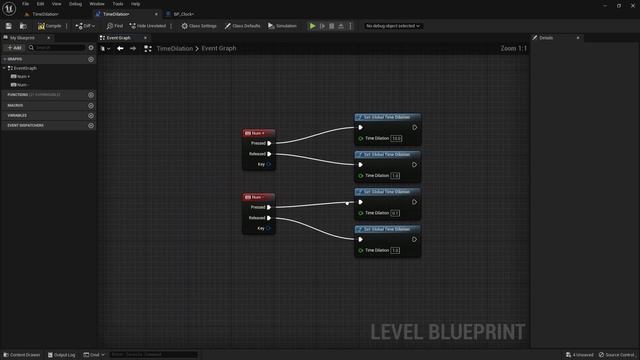Toggle Hide Unrelated nodes

[147, 26]
